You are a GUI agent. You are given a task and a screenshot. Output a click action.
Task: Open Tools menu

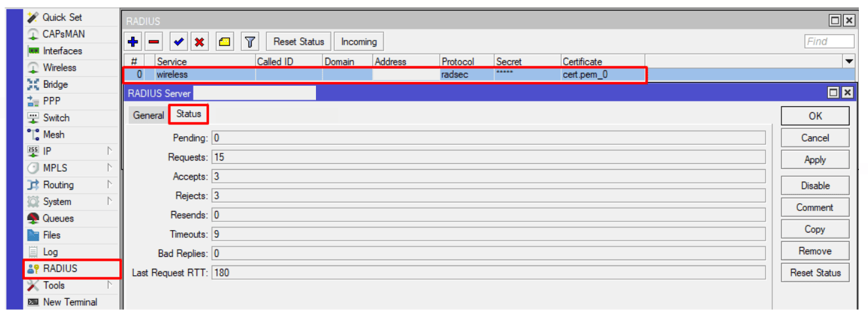click(x=54, y=285)
